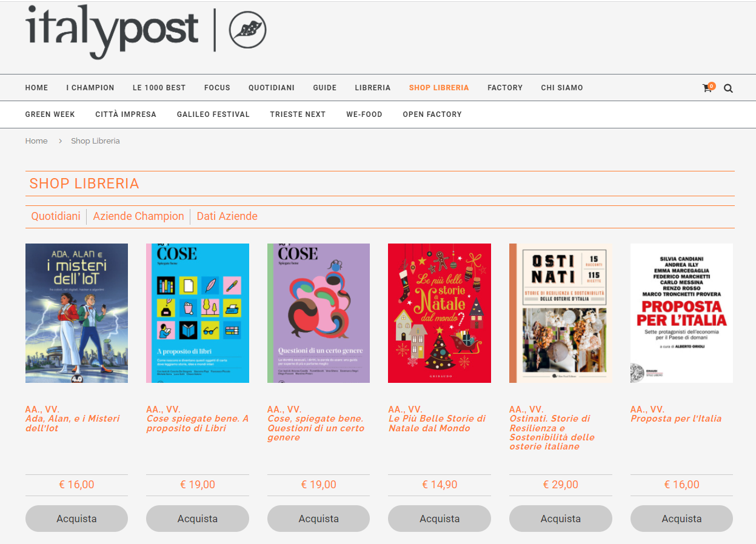This screenshot has width=756, height=544.
Task: Open the Ostinati book cover
Action: [560, 313]
